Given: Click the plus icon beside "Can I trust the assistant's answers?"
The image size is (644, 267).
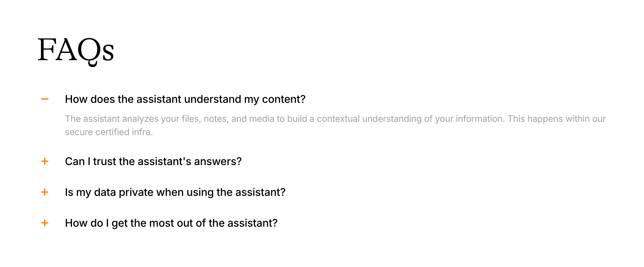Looking at the screenshot, I should click(45, 161).
